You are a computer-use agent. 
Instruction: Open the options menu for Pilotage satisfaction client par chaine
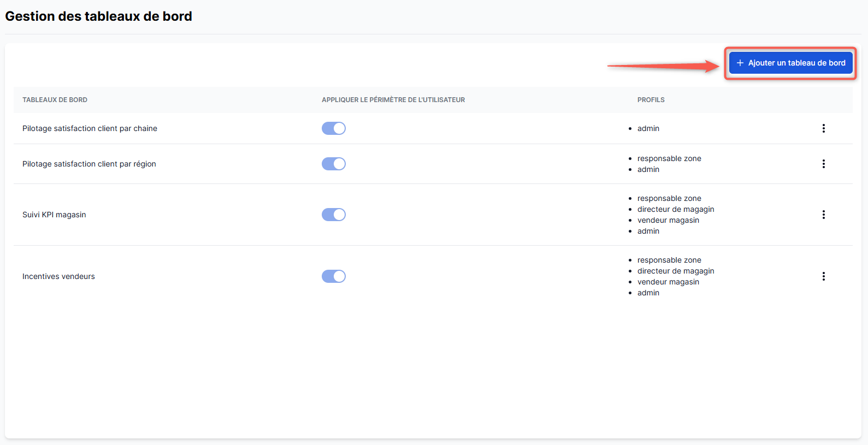823,128
